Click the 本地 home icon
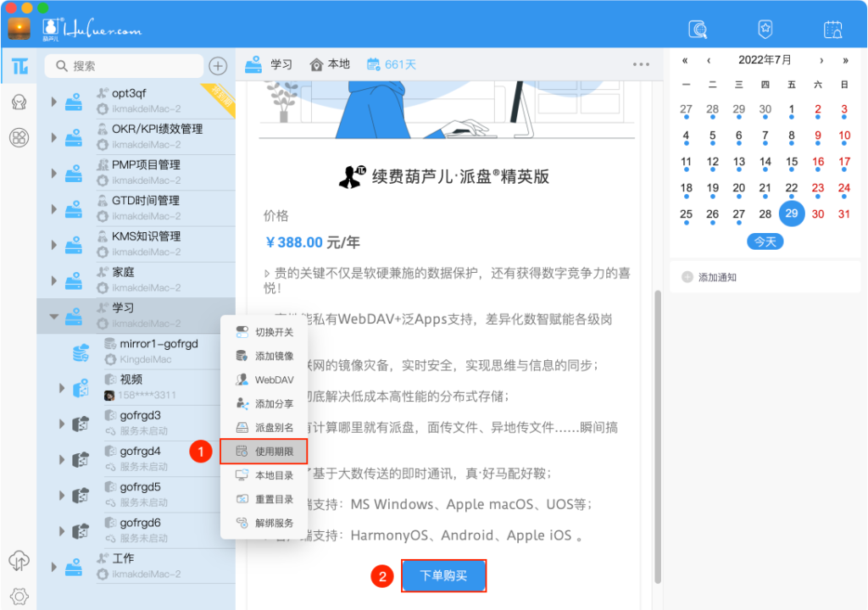This screenshot has width=868, height=610. (316, 64)
